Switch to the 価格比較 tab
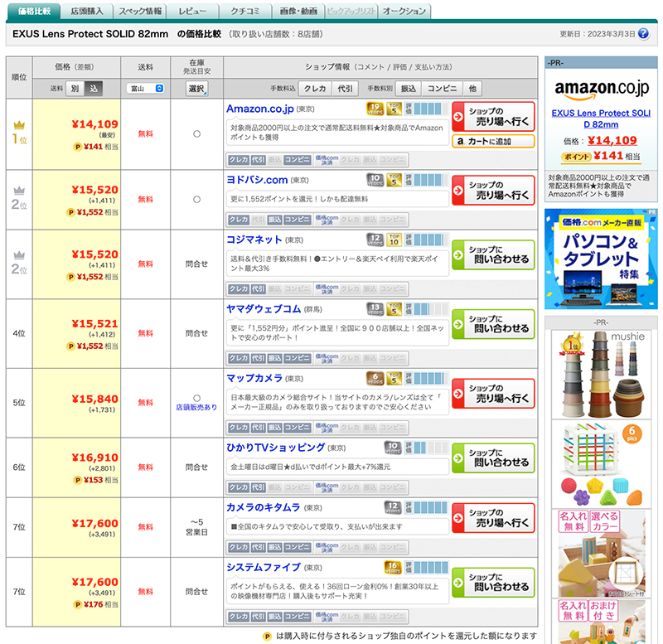The height and width of the screenshot is (644, 663). point(34,11)
